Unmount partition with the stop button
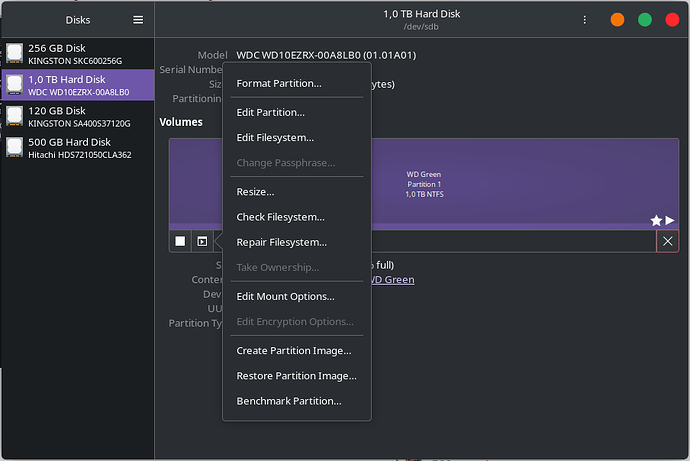 tap(180, 241)
